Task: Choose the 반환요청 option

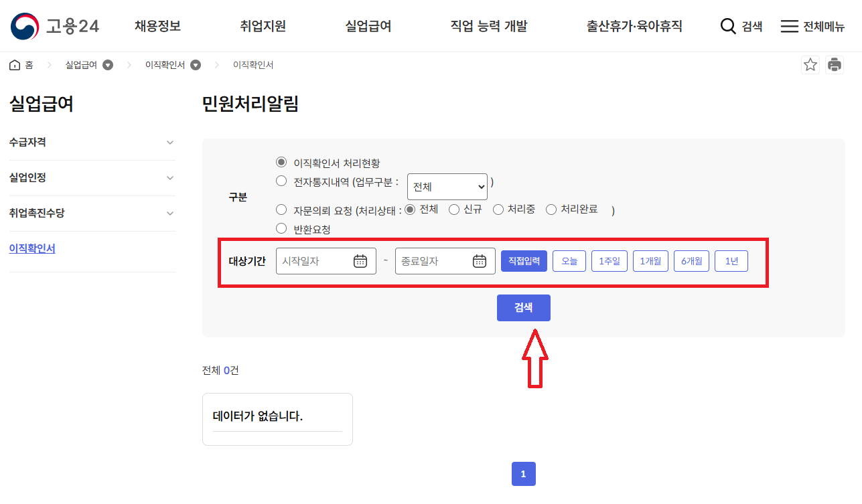Action: (281, 228)
